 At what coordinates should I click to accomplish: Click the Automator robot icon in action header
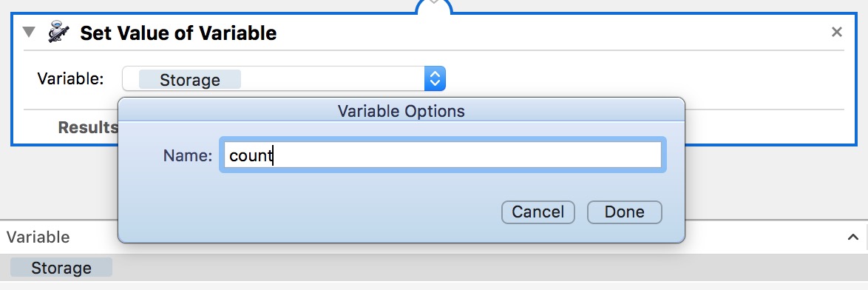point(57,33)
